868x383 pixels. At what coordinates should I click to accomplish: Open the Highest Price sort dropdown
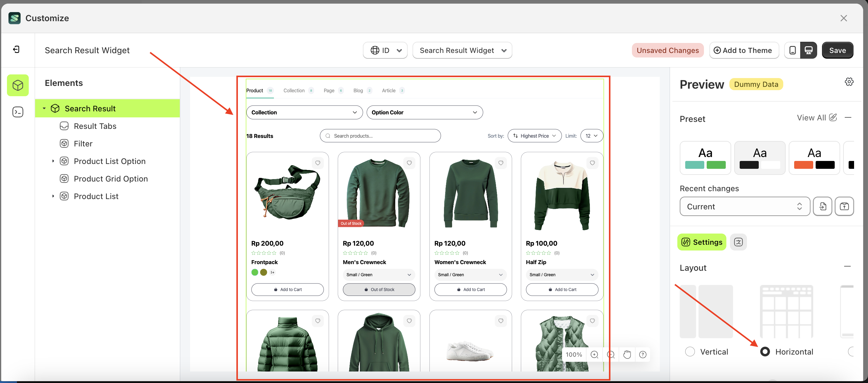pos(534,136)
